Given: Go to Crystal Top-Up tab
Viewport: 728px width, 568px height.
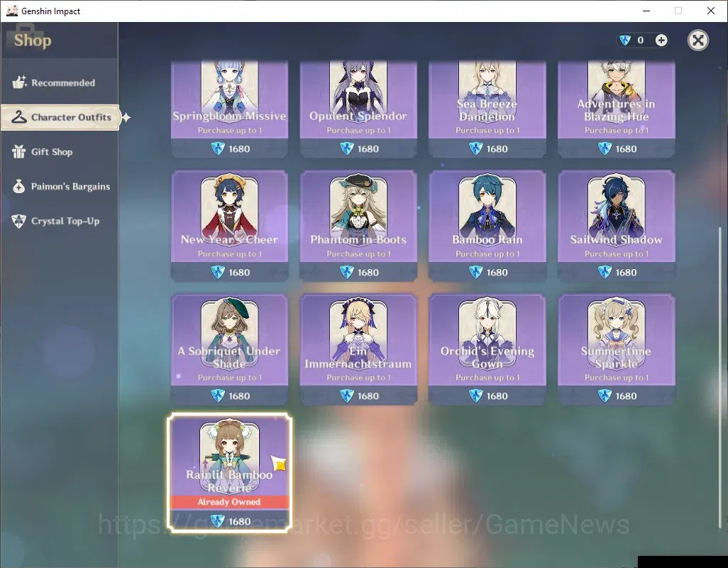Looking at the screenshot, I should tap(60, 221).
